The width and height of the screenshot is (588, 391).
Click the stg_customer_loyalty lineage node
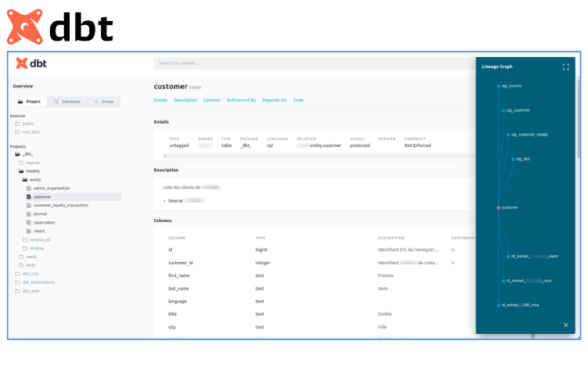tap(507, 135)
